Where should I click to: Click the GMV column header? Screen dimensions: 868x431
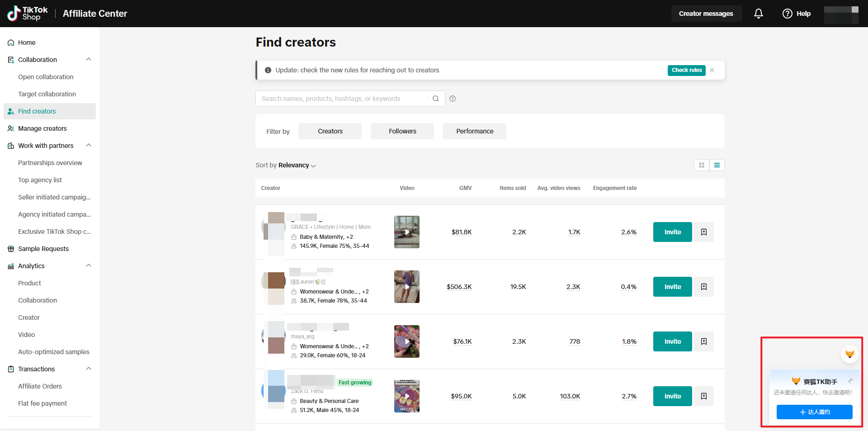pyautogui.click(x=466, y=188)
